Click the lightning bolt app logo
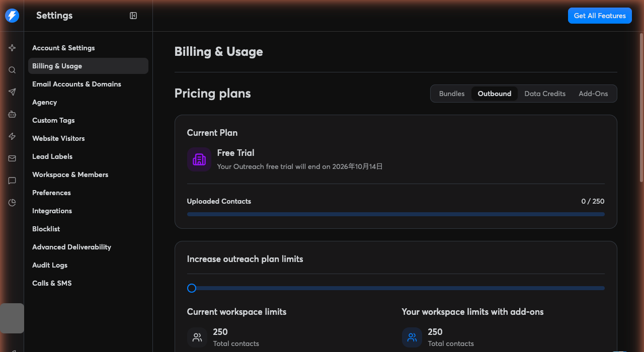This screenshot has width=644, height=352. coord(12,16)
